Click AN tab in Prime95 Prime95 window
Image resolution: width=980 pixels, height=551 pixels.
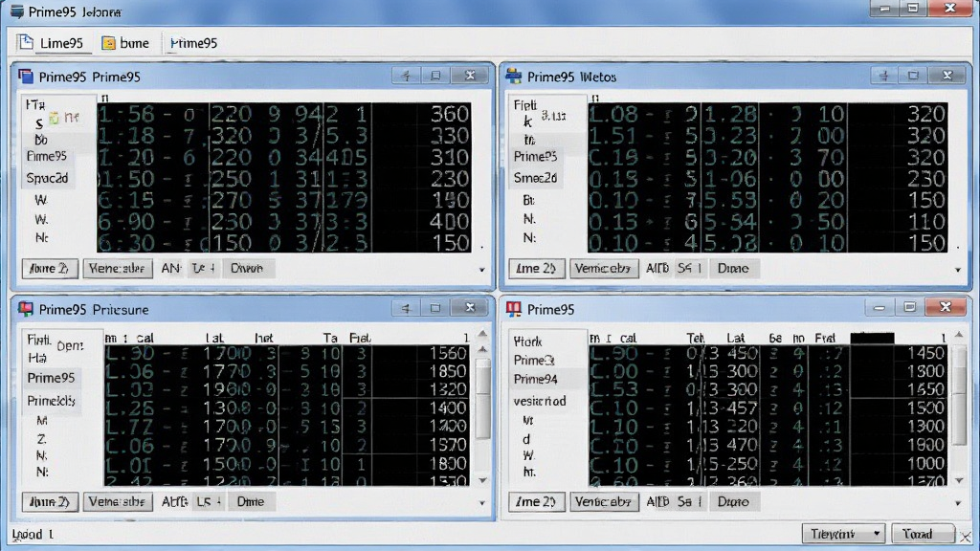(x=170, y=269)
